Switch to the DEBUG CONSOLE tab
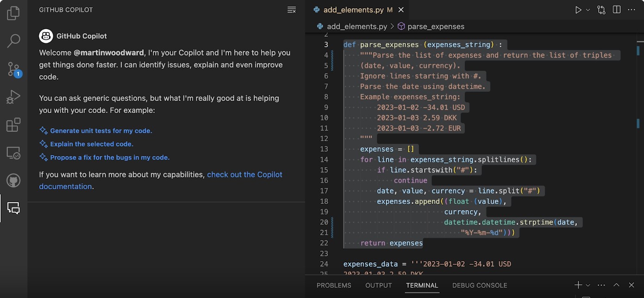Screen dimensions: 644x298 480,285
